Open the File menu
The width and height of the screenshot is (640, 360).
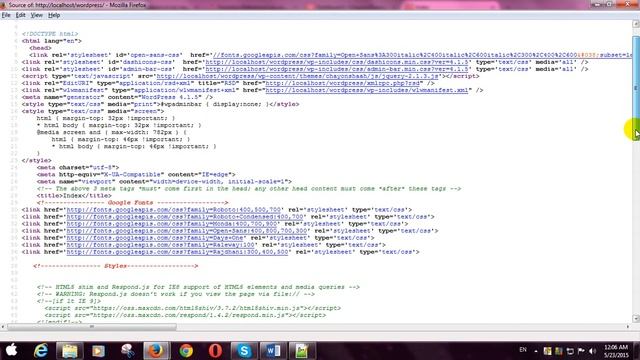[6, 15]
